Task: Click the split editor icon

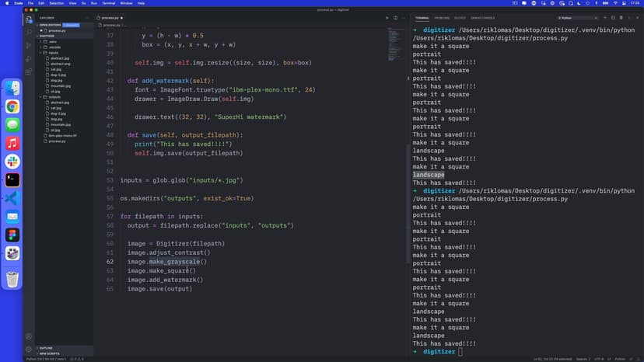Action: click(x=395, y=17)
